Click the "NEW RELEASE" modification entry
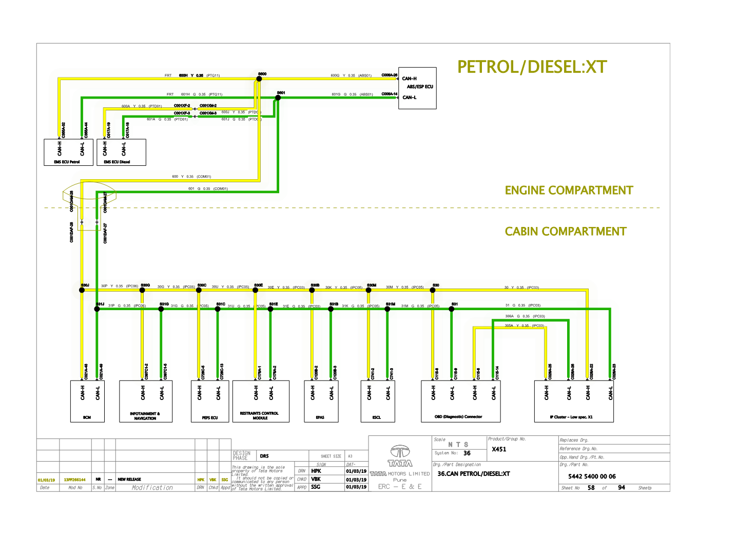 coord(129,480)
